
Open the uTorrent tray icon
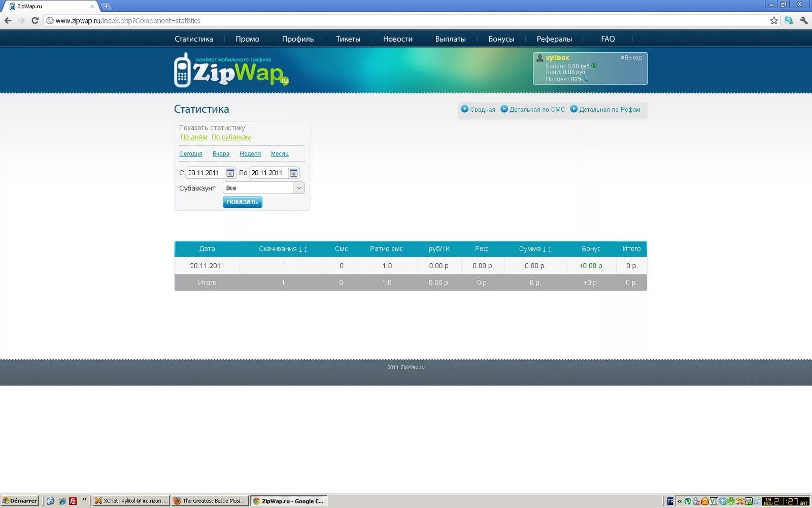point(688,501)
